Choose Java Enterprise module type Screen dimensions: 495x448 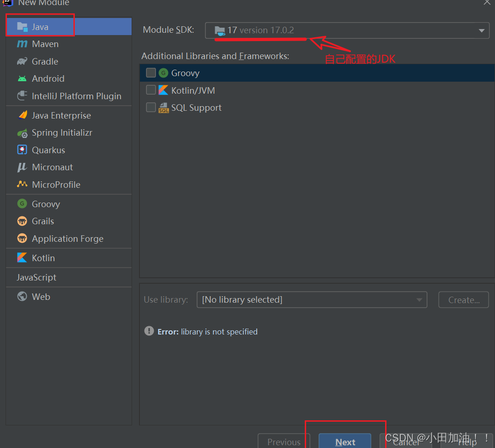point(69,115)
